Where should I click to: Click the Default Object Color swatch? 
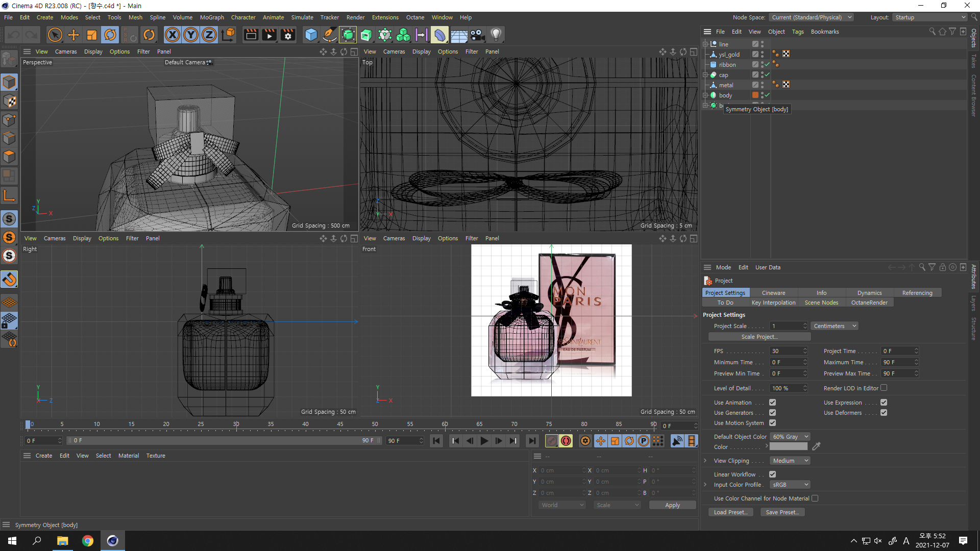[x=788, y=447]
